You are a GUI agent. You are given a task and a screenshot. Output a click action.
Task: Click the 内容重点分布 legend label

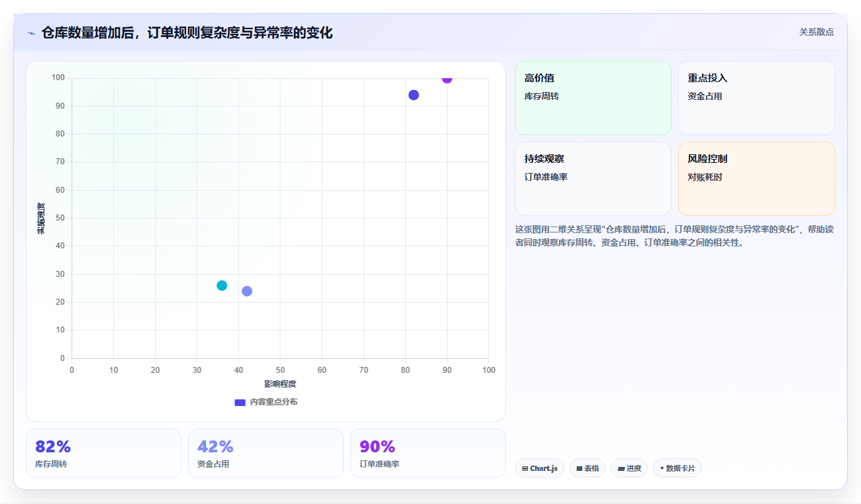[274, 402]
